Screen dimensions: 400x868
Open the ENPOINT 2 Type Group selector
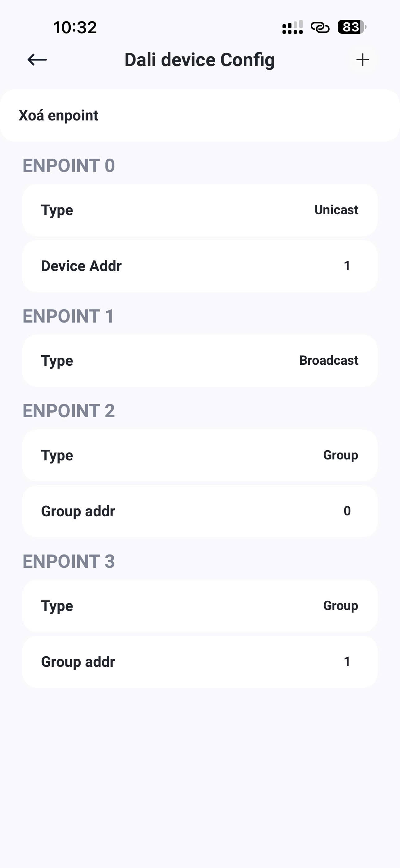(200, 455)
